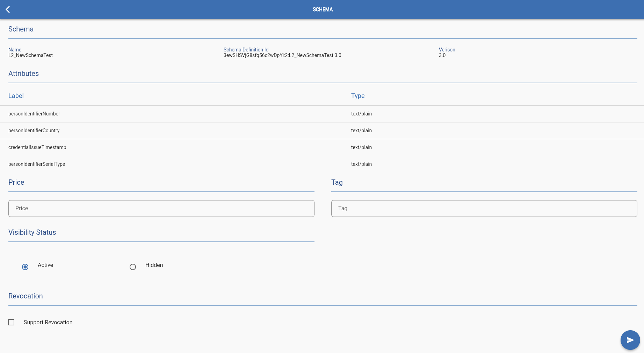Screen dimensions: 644x353
Task: Click the L2_NewSchemaTest name value
Action: click(x=30, y=55)
